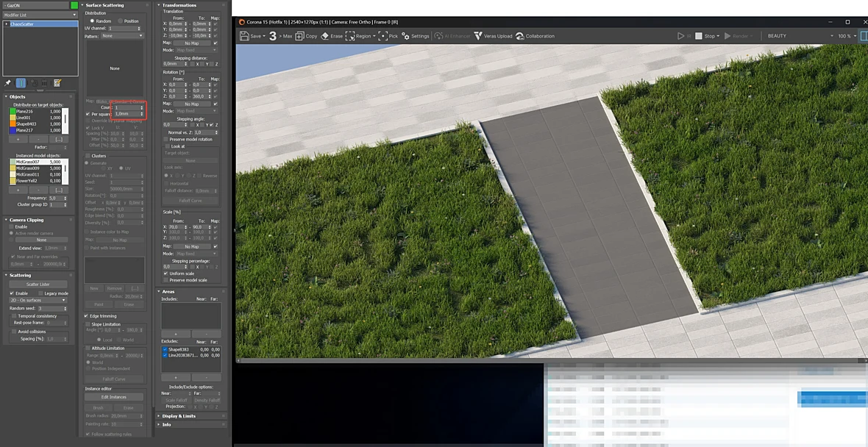Expand the Display & Limits rollout

[x=179, y=416]
